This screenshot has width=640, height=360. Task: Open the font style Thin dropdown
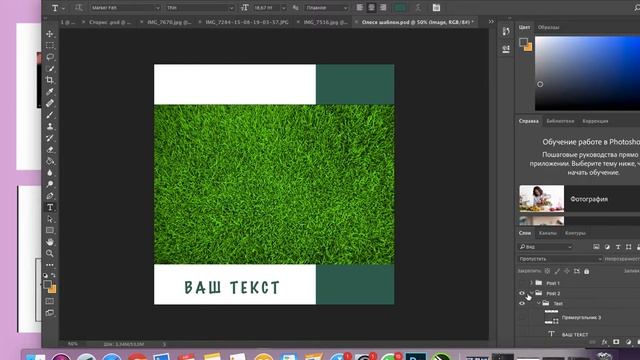(200, 8)
